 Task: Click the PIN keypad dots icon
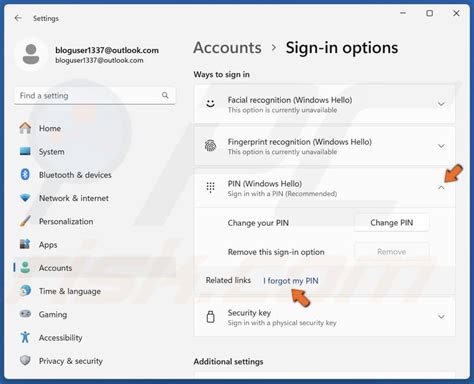tap(210, 188)
